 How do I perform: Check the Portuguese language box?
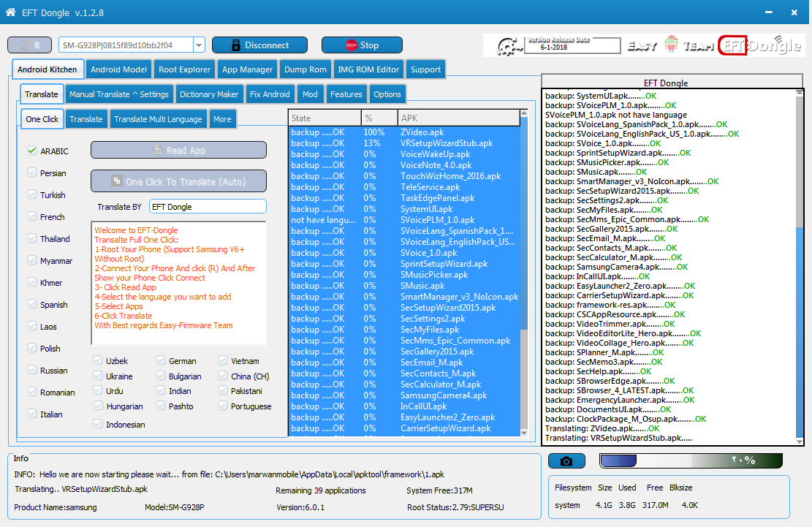click(x=223, y=406)
